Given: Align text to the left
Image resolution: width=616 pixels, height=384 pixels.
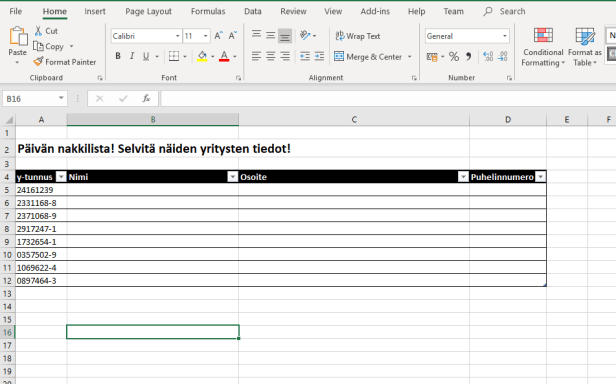Looking at the screenshot, I should (x=256, y=56).
